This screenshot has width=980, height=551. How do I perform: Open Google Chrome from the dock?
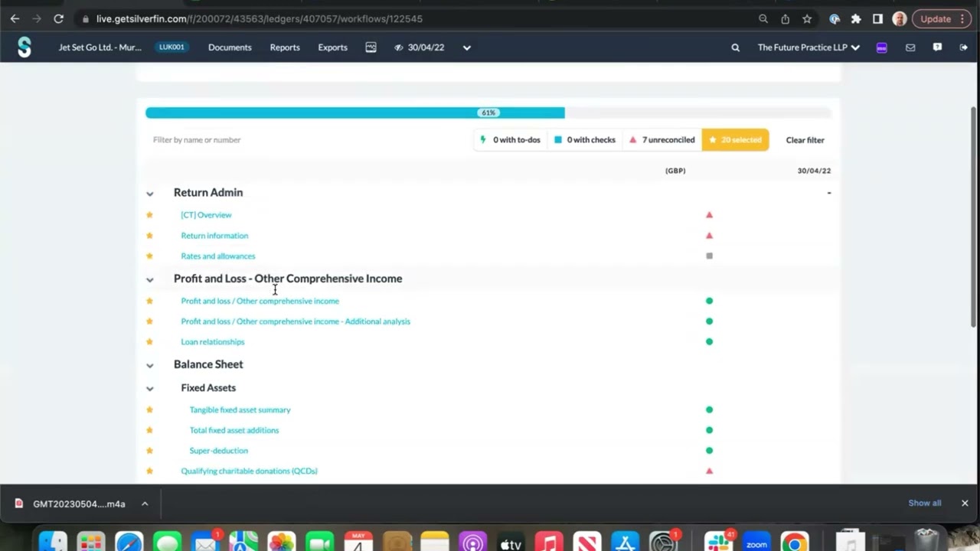(795, 543)
